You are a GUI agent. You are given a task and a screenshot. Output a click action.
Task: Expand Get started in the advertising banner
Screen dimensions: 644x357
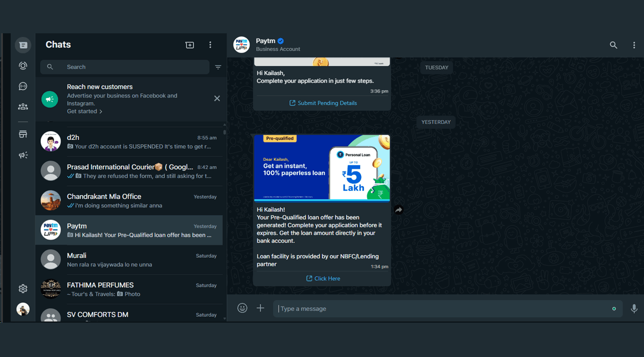[x=84, y=111]
